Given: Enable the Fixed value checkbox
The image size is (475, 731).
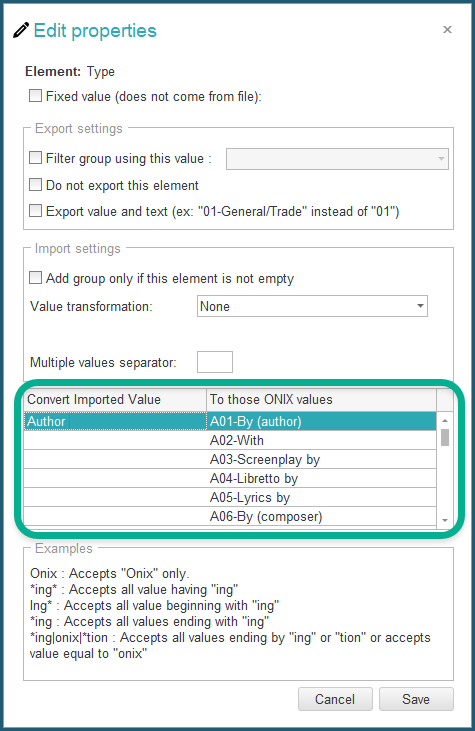Looking at the screenshot, I should (35, 96).
